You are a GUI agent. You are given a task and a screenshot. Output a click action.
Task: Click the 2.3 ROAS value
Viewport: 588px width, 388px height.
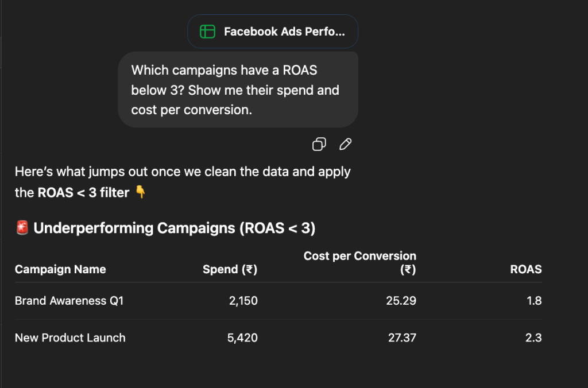[x=533, y=337]
